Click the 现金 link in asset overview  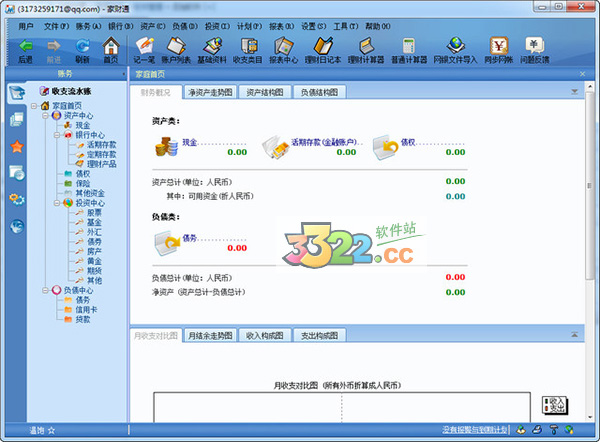tap(189, 142)
